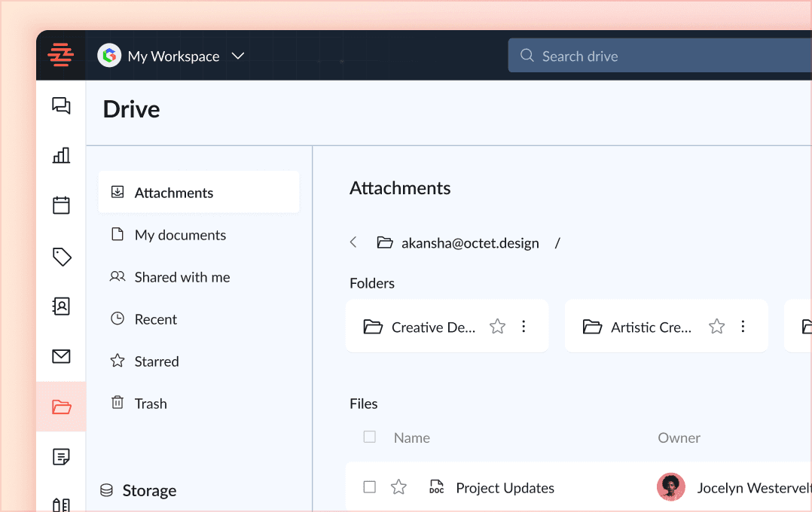Open the Artistic Cre... folder card
812x512 pixels.
pos(666,326)
